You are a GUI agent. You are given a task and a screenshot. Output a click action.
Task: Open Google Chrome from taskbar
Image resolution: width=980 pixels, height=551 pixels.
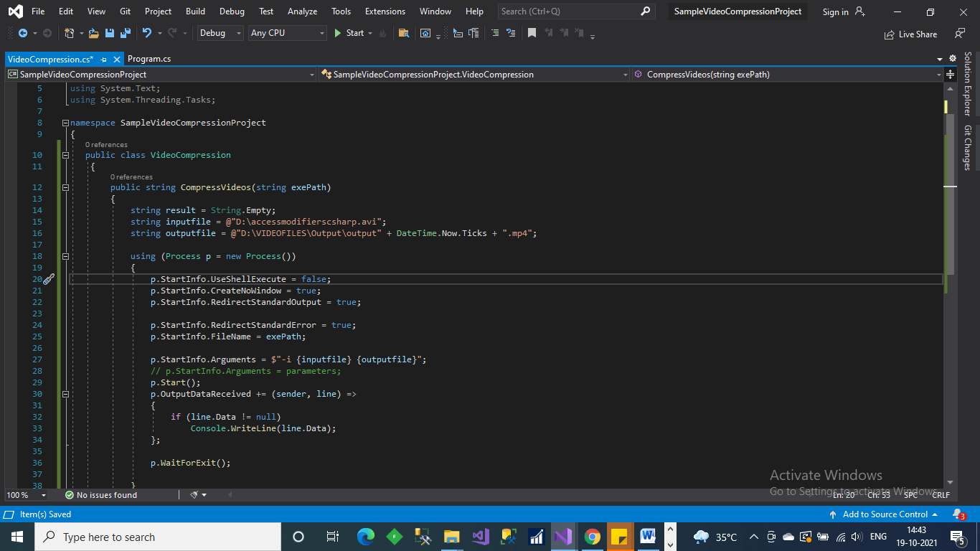click(592, 537)
